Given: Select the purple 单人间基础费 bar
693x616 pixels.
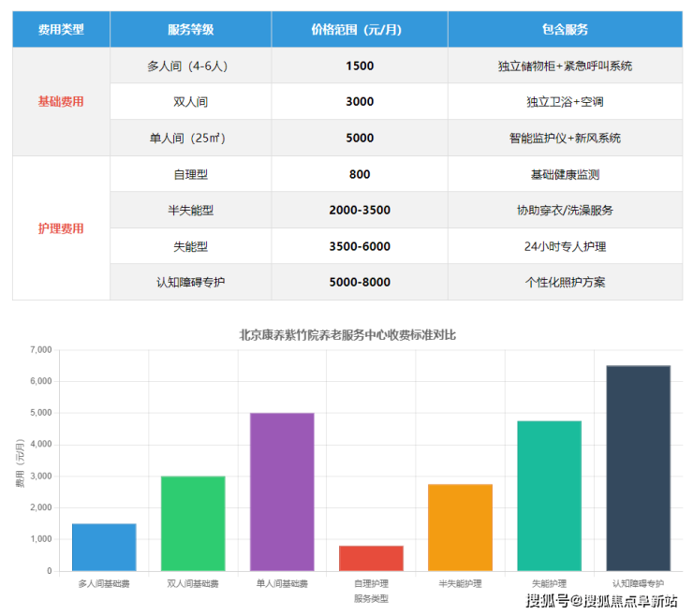Looking at the screenshot, I should [282, 491].
